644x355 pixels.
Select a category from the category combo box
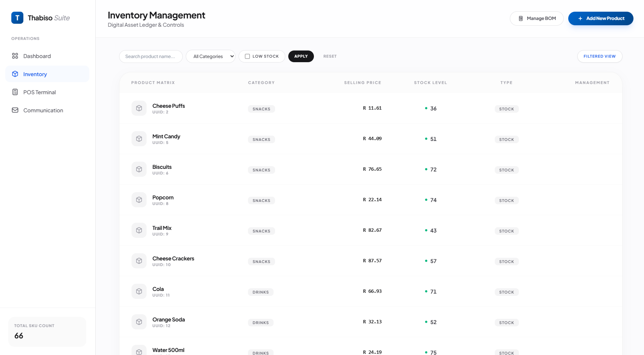point(210,56)
